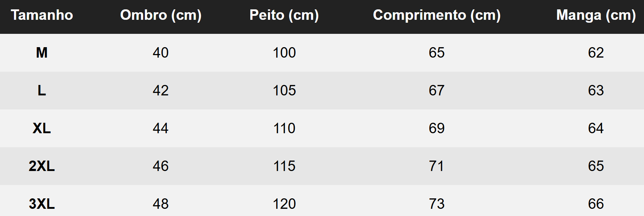Click shoulder value 40 for size M
This screenshot has height=216, width=644.
[x=161, y=53]
